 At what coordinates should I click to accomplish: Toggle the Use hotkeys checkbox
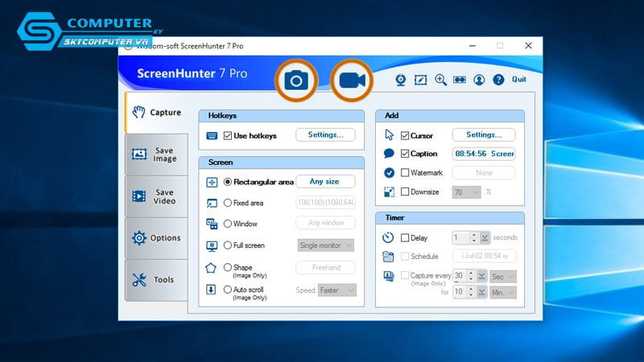(x=228, y=136)
